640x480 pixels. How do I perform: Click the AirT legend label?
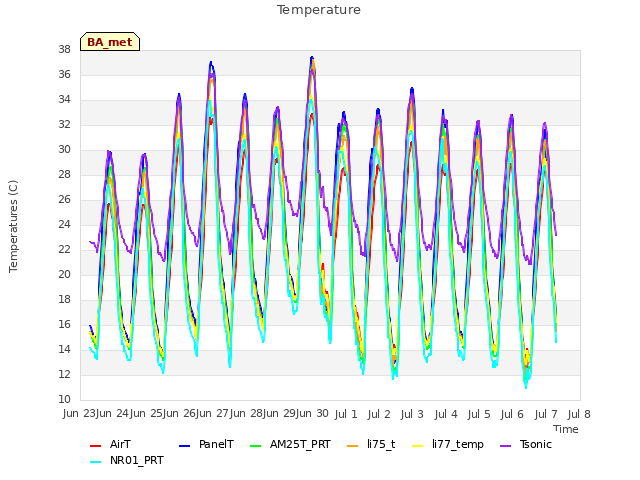(x=120, y=444)
